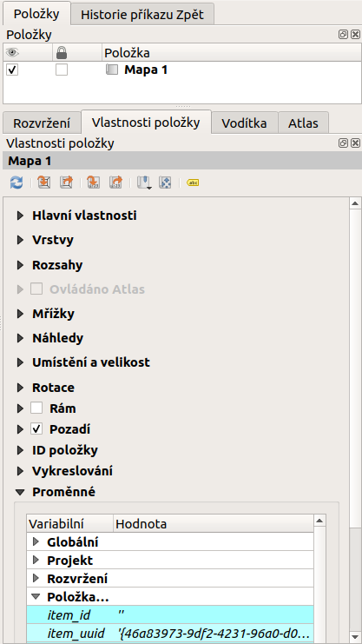Expand the Pozadí section arrow
362x644 pixels.
(20, 429)
